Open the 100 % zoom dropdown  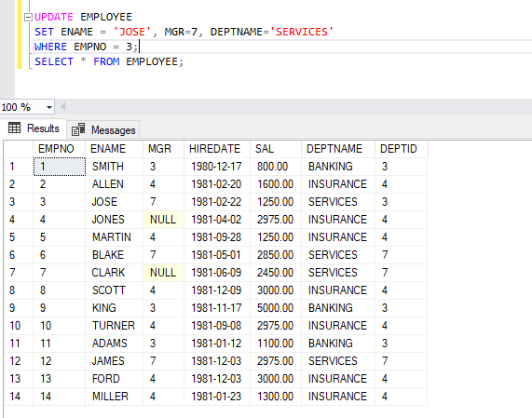click(x=49, y=107)
